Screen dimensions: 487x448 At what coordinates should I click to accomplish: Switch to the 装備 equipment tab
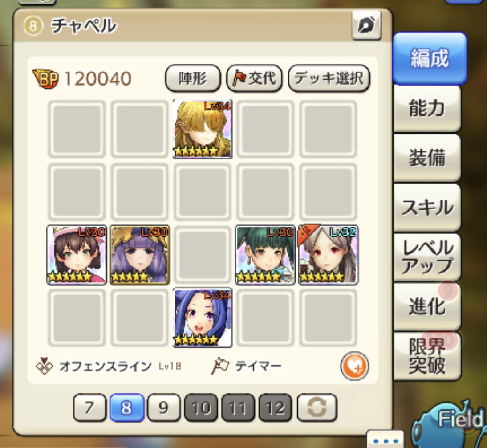[427, 158]
